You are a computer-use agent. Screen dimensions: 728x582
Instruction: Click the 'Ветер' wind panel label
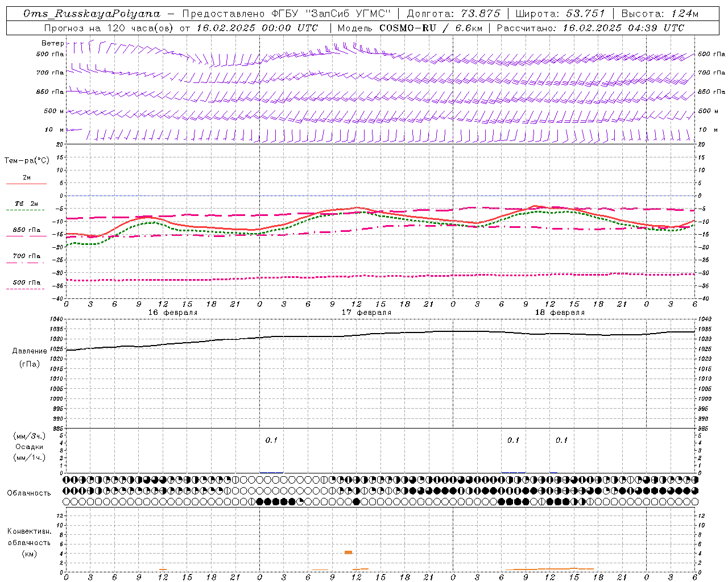pyautogui.click(x=52, y=43)
